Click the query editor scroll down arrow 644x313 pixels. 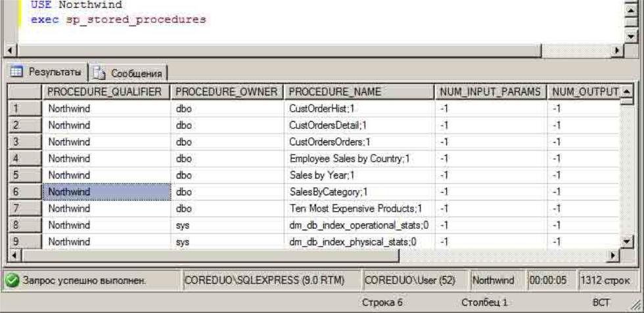(631, 37)
